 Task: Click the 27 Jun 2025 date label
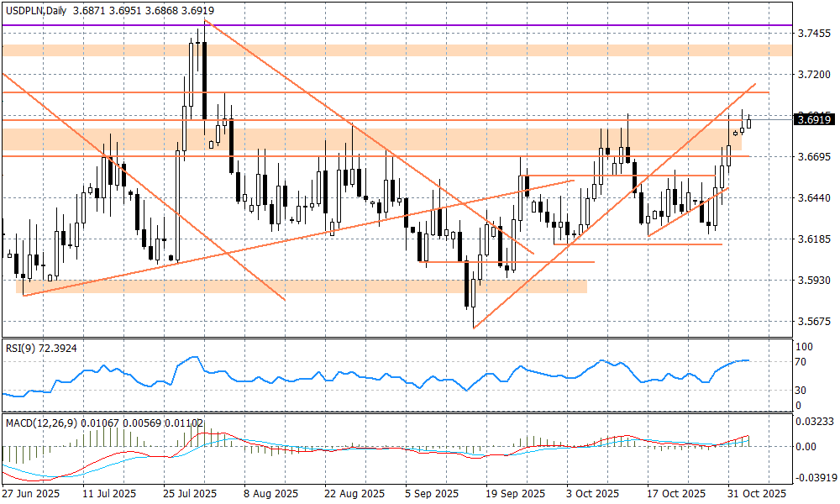pyautogui.click(x=30, y=493)
